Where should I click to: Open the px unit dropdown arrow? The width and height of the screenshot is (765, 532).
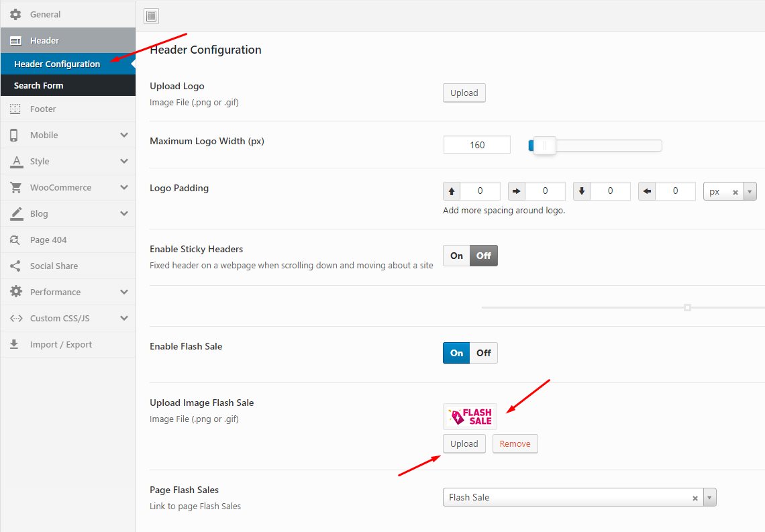click(750, 192)
